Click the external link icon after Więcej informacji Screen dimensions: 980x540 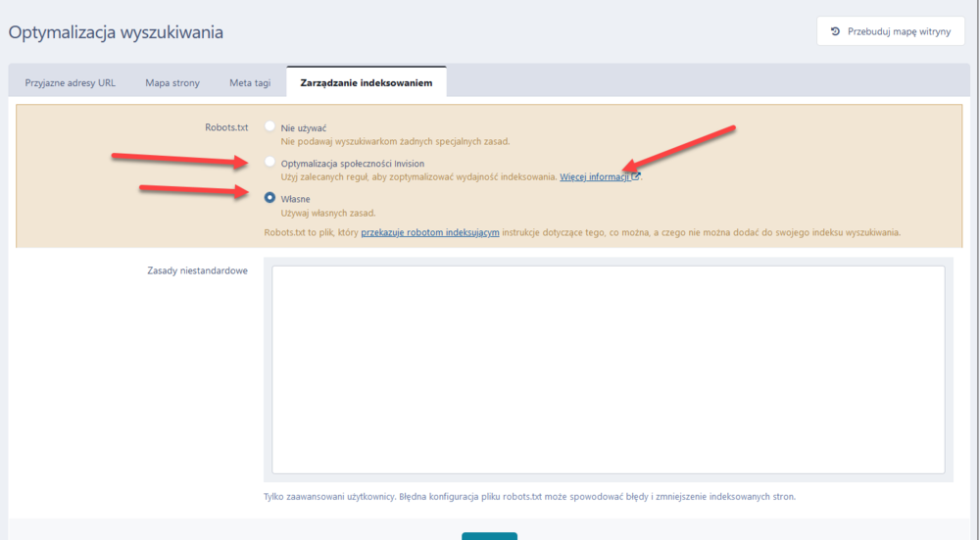(636, 177)
